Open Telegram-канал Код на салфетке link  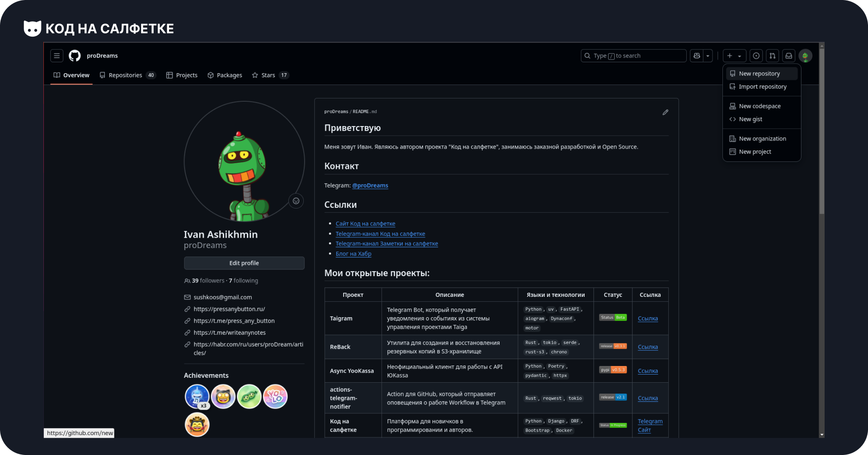coord(380,234)
